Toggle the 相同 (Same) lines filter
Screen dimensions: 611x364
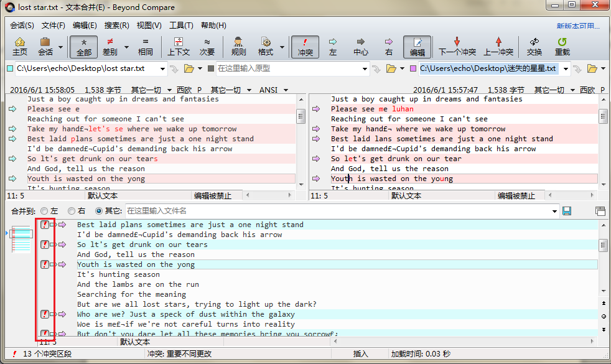pyautogui.click(x=146, y=47)
